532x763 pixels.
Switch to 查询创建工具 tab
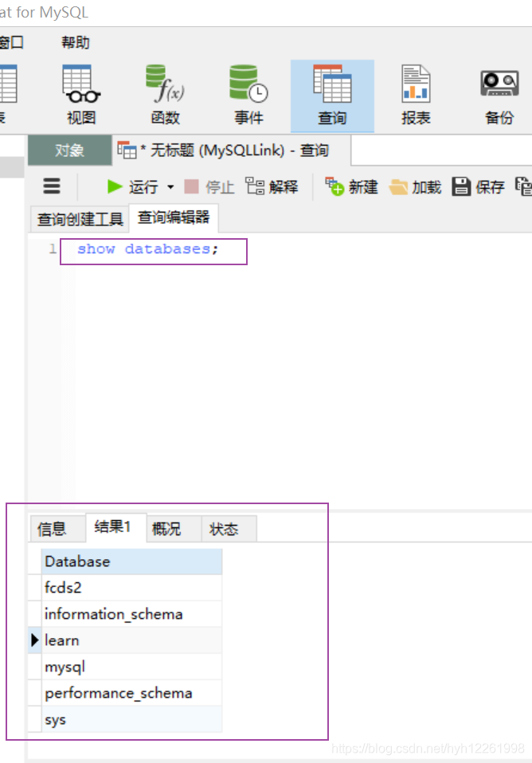point(80,219)
